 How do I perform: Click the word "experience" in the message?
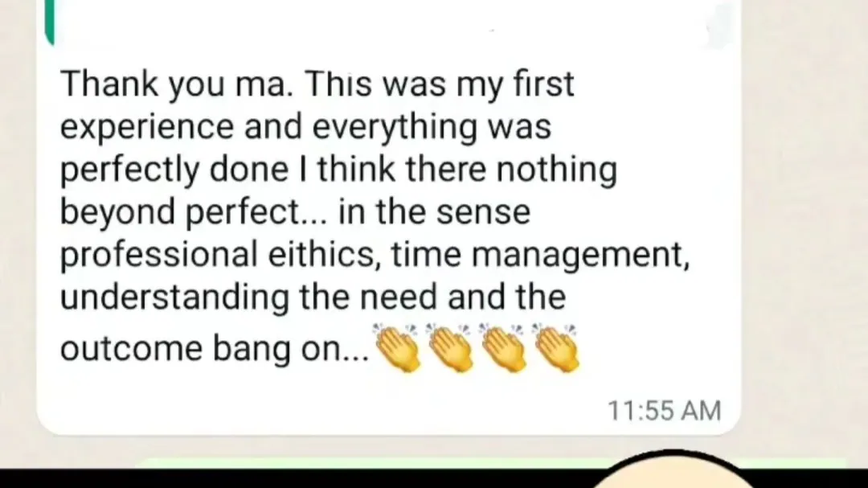147,127
